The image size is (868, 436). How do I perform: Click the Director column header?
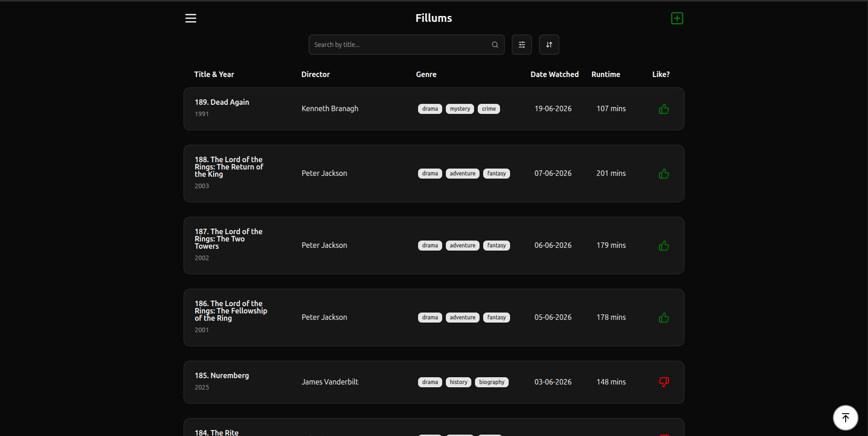click(316, 74)
